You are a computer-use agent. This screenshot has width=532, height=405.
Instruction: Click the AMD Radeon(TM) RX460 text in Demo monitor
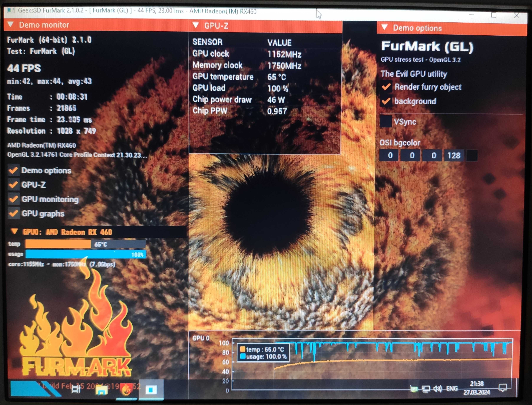point(41,145)
